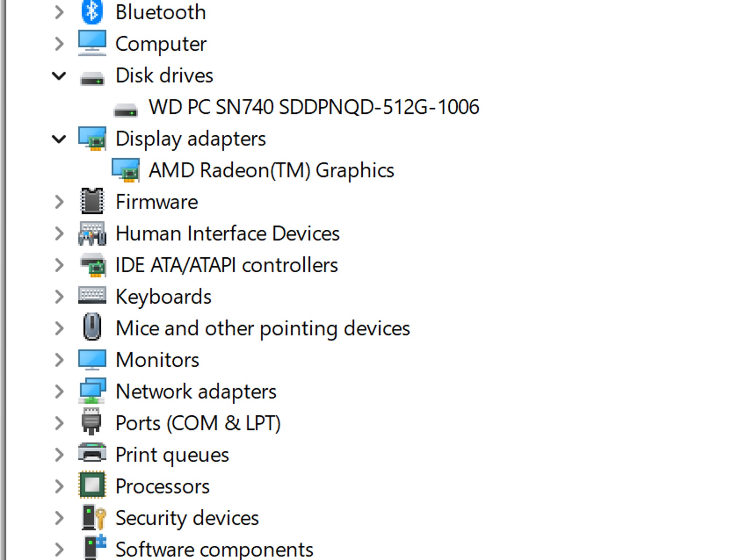Screen dimensions: 747x560
Task: Expand the Keyboards node
Action: pyautogui.click(x=59, y=297)
